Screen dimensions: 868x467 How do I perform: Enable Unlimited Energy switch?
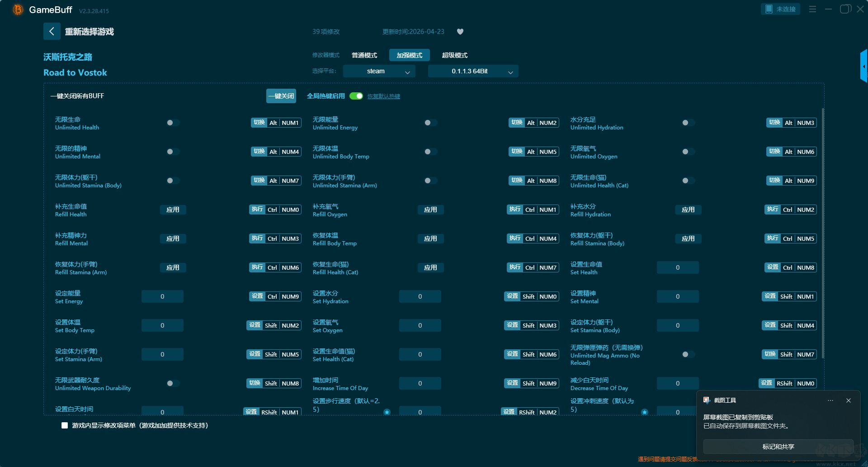click(x=430, y=123)
